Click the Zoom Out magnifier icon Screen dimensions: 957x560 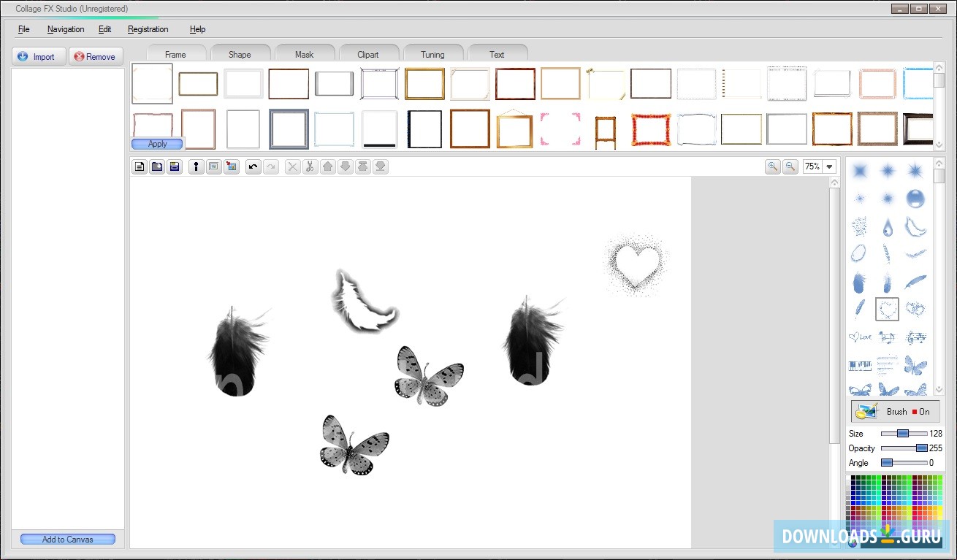click(790, 166)
